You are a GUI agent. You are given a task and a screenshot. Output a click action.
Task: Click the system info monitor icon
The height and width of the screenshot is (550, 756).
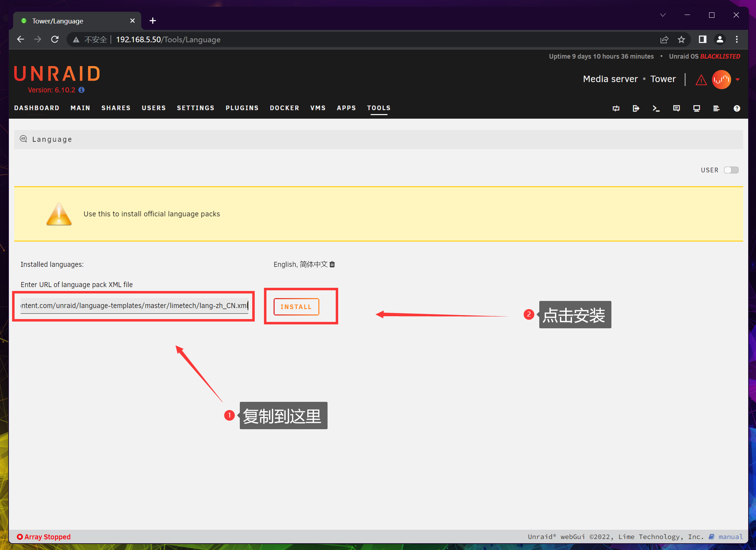click(x=696, y=108)
